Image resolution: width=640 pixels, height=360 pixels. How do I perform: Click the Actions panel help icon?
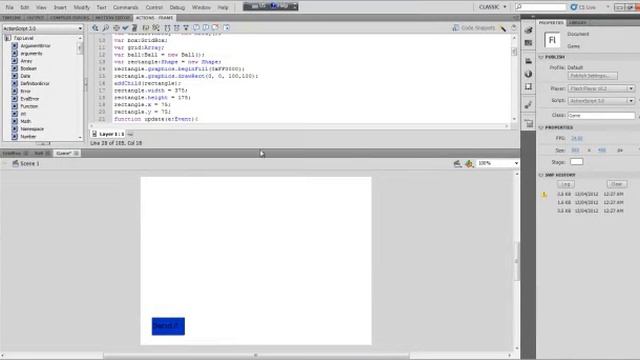[x=514, y=28]
